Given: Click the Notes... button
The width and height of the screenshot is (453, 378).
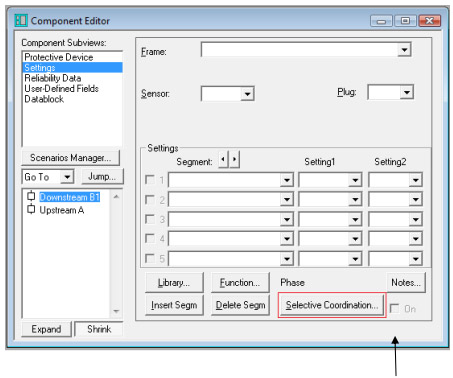Looking at the screenshot, I should pos(406,283).
